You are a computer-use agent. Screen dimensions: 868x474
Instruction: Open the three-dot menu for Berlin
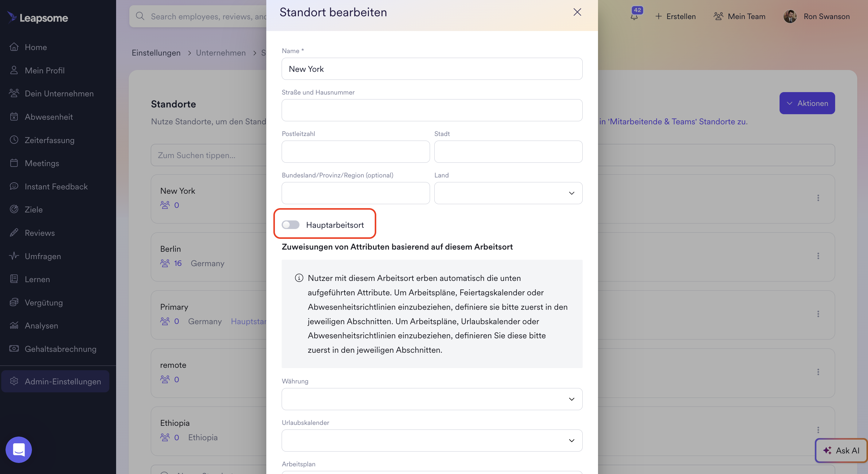coord(818,256)
